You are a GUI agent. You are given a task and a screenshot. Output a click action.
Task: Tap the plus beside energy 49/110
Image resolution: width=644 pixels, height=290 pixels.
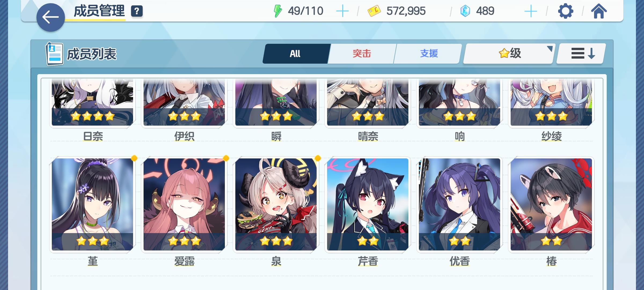point(342,11)
